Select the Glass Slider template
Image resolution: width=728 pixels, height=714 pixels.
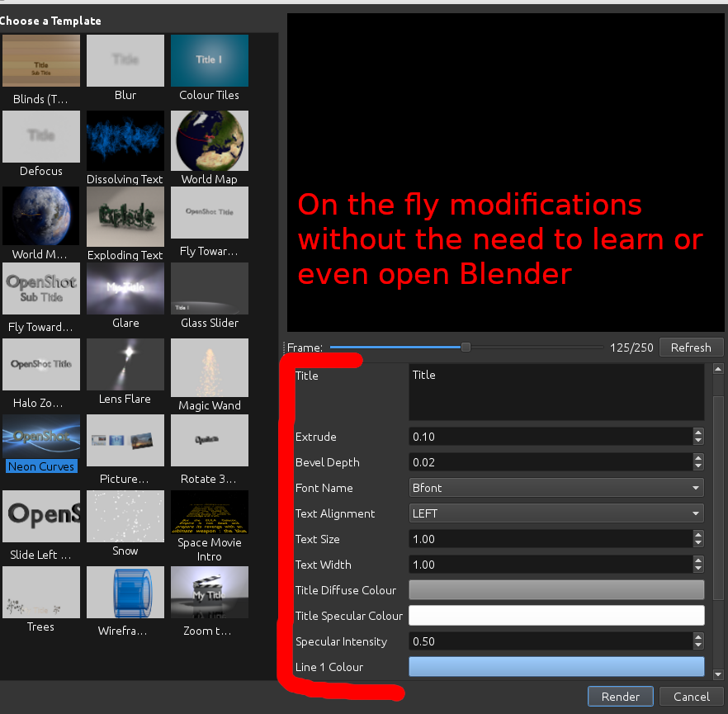point(209,288)
